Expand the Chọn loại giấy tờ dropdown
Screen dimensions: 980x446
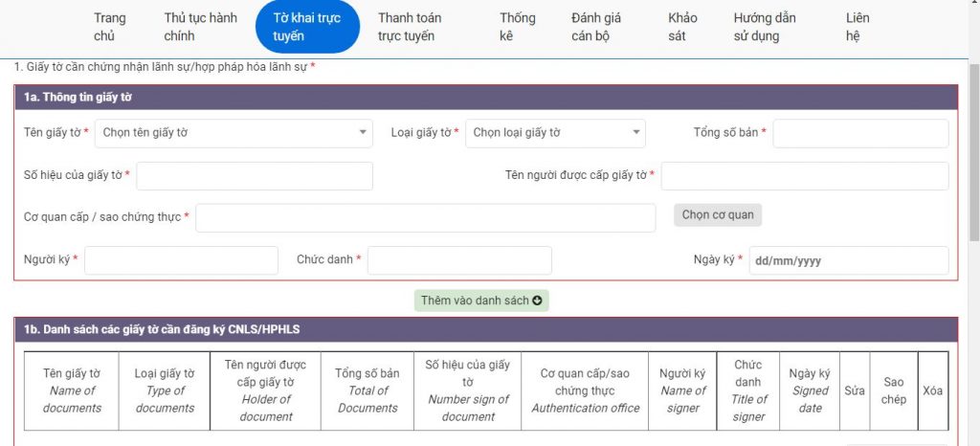click(555, 133)
